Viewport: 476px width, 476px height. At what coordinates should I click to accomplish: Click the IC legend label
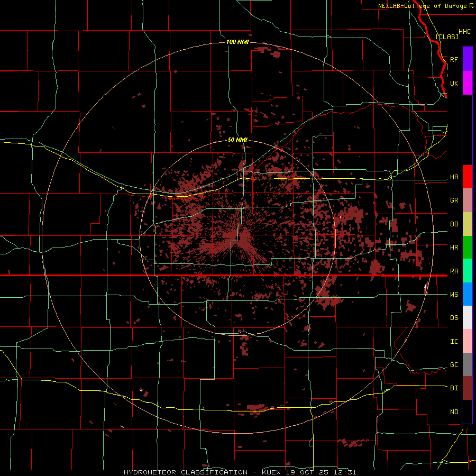click(454, 341)
